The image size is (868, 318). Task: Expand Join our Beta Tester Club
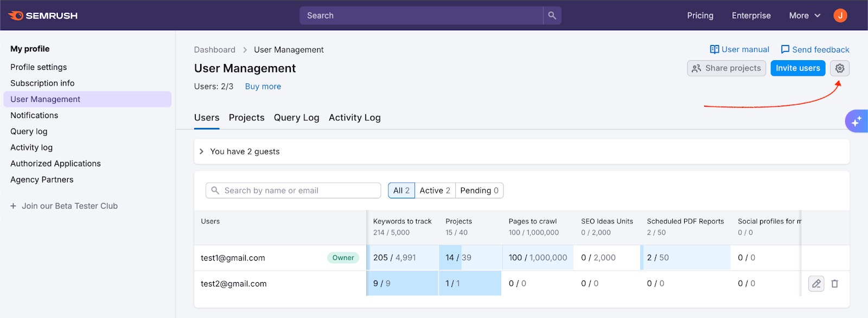pos(64,206)
